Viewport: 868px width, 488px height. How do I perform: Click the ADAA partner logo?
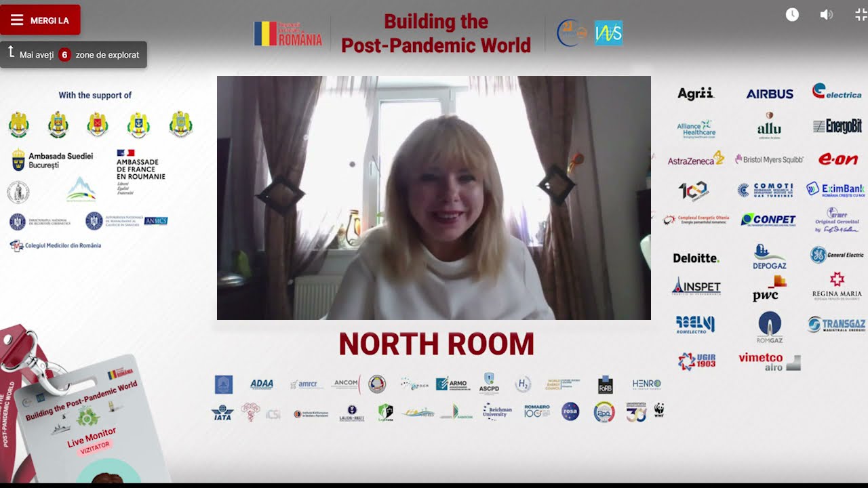click(x=262, y=384)
